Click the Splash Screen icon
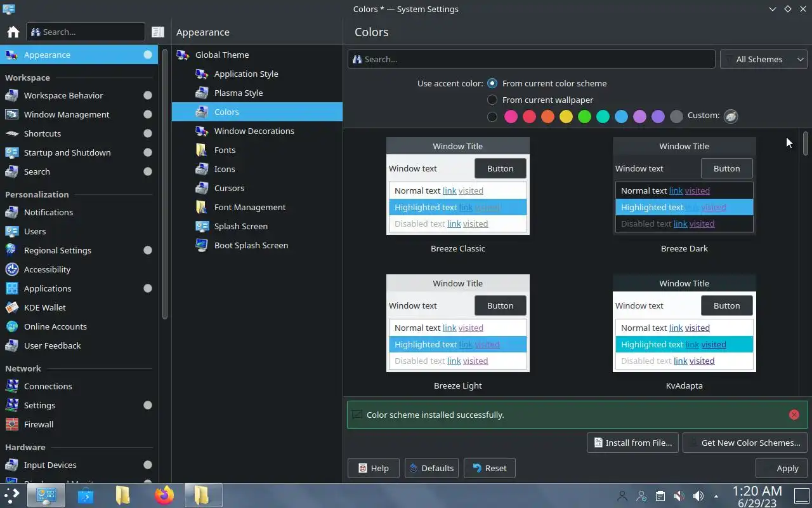812x508 pixels. (x=202, y=226)
